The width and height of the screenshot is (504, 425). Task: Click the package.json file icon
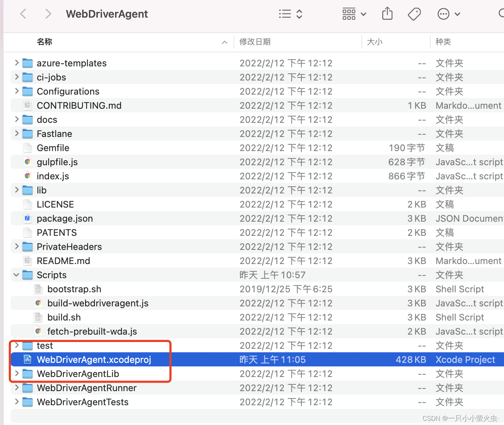pyautogui.click(x=28, y=219)
